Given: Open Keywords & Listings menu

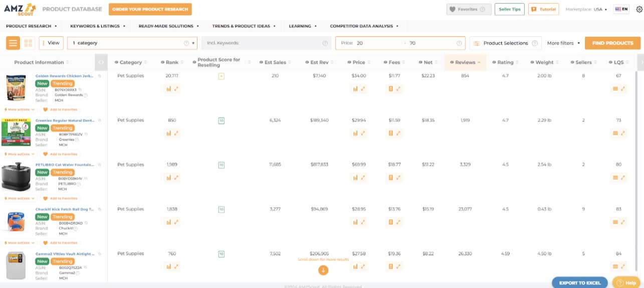Looking at the screenshot, I should tap(97, 26).
